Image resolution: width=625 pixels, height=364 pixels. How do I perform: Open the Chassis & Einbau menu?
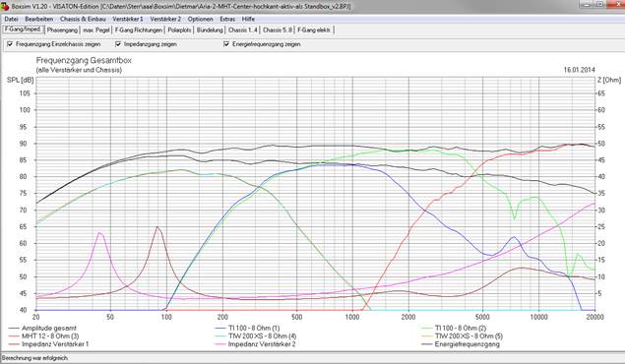[83, 19]
